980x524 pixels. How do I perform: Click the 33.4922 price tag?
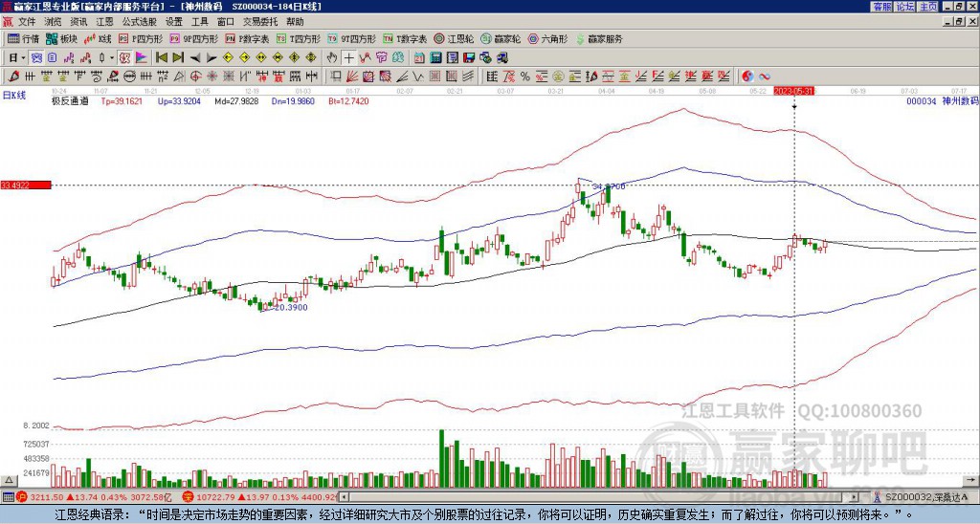[x=26, y=185]
